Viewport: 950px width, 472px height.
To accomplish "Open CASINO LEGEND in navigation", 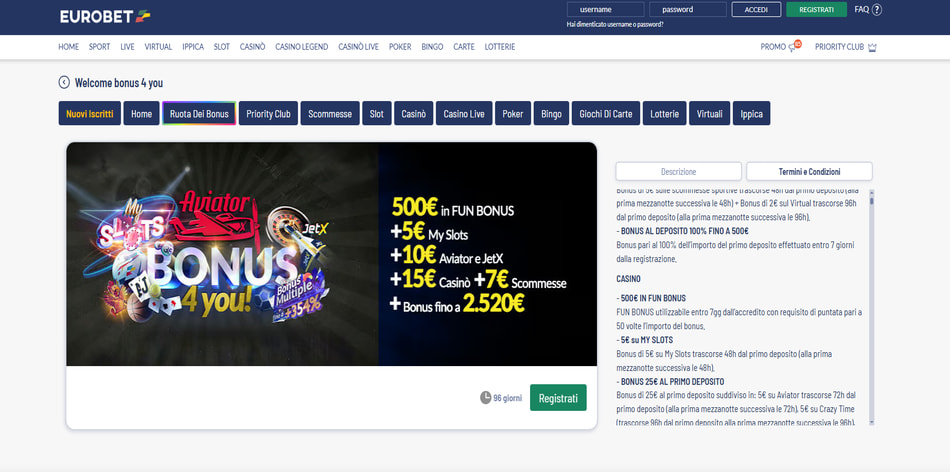I will [302, 47].
